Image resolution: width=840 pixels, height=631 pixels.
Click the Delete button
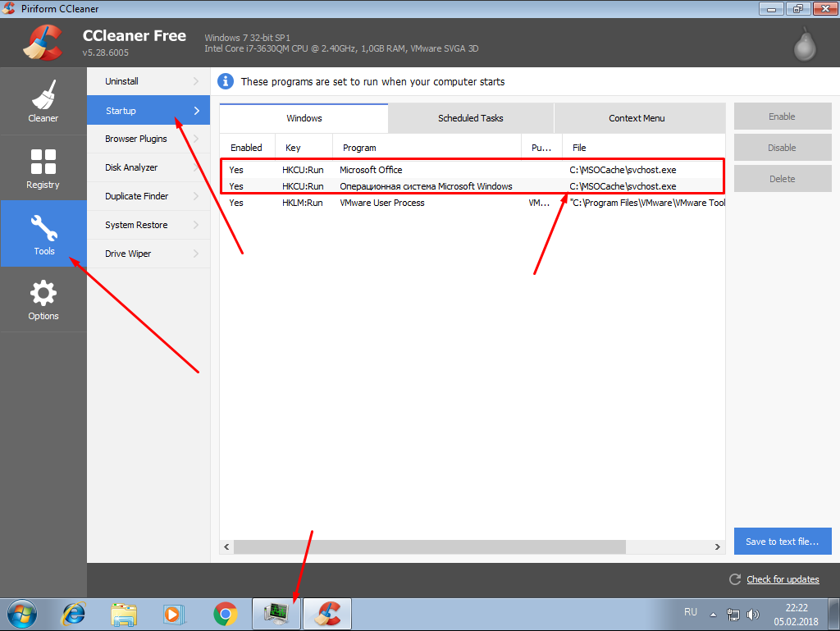tap(782, 179)
